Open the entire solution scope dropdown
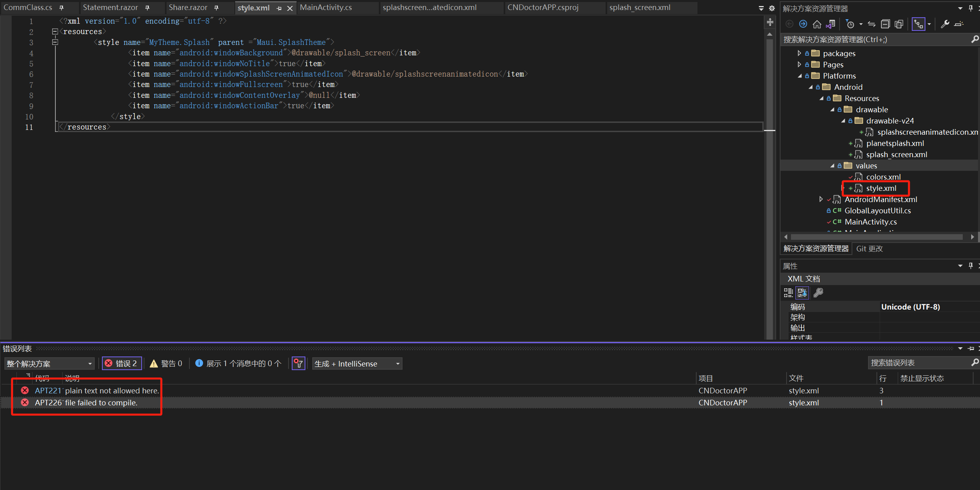Image resolution: width=980 pixels, height=490 pixels. [x=49, y=363]
